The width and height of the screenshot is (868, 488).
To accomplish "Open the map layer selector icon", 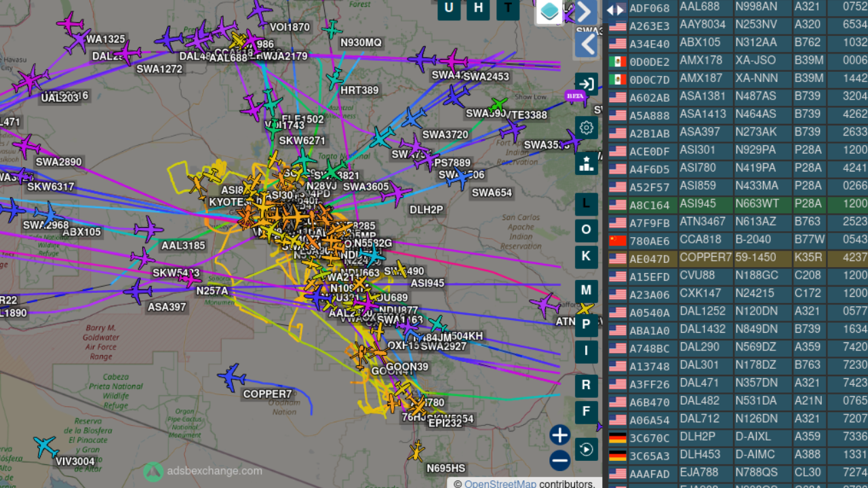I will point(549,12).
